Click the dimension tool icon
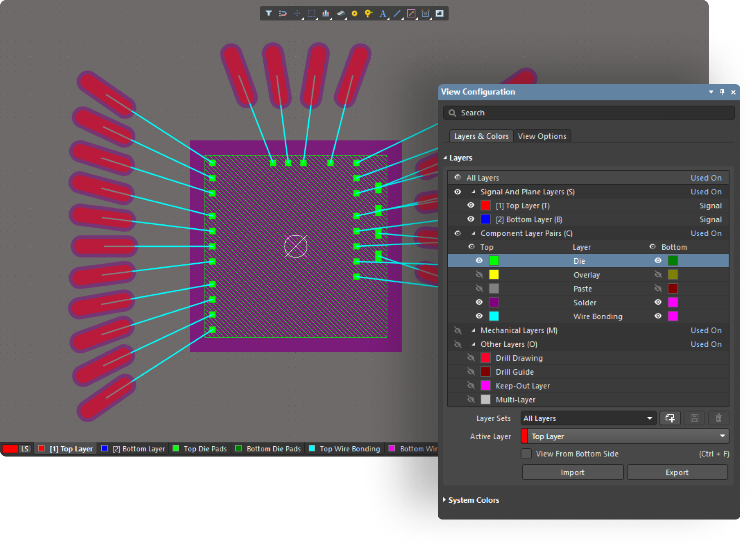The image size is (756, 551). pos(425,13)
